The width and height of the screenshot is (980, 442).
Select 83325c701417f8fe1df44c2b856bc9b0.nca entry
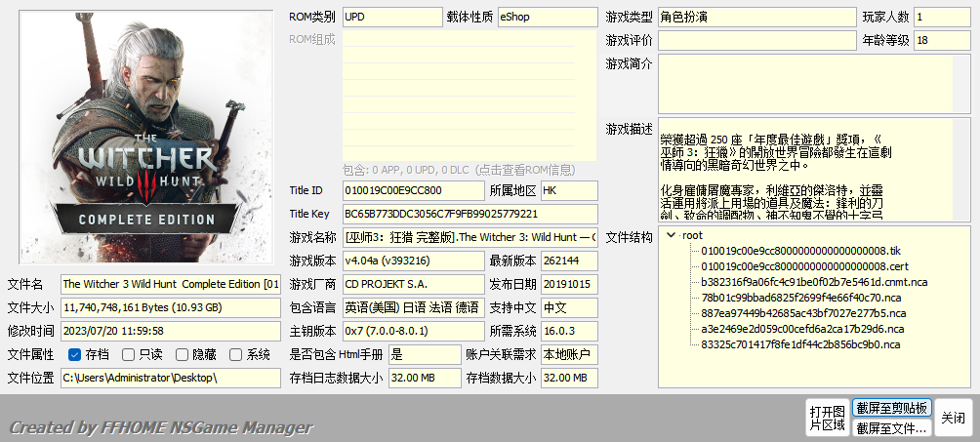point(800,344)
